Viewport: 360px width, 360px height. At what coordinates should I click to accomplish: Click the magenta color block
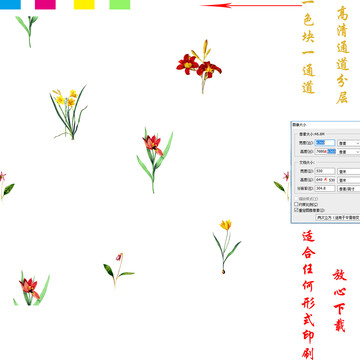pos(45,4)
